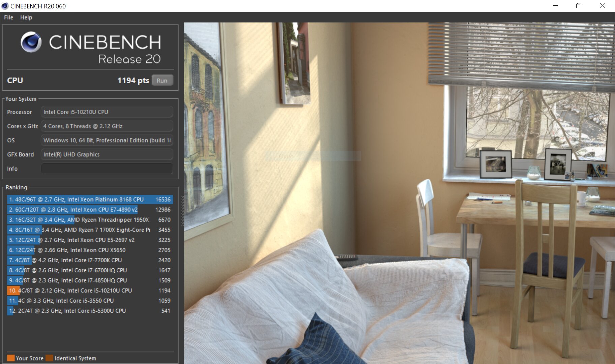
Task: Click the Processor field showing Intel Core i5-10210U
Action: [107, 112]
